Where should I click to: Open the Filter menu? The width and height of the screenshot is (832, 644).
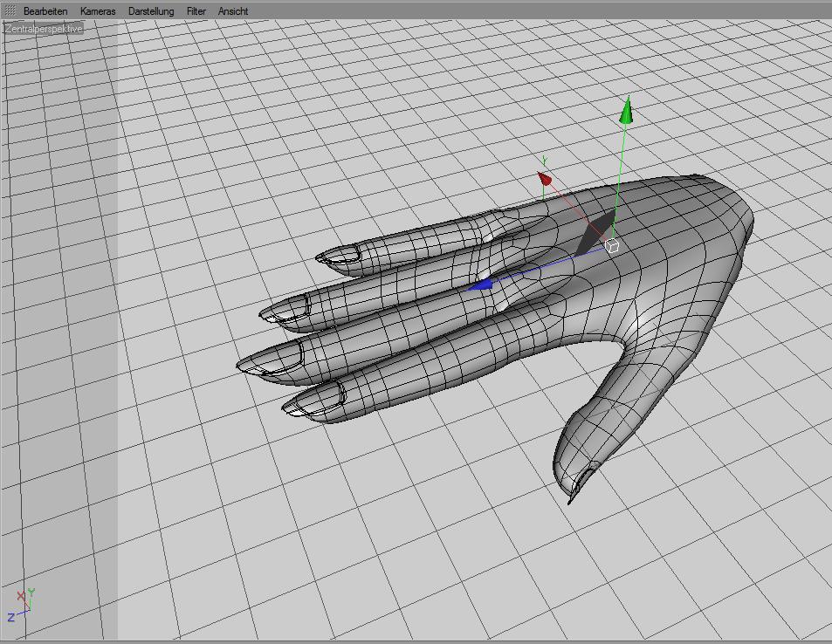[196, 11]
